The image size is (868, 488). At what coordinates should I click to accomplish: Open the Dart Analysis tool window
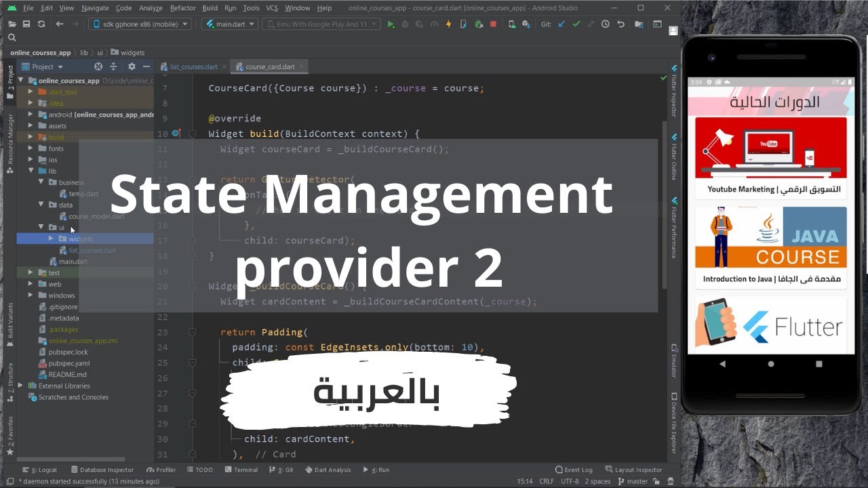click(328, 470)
